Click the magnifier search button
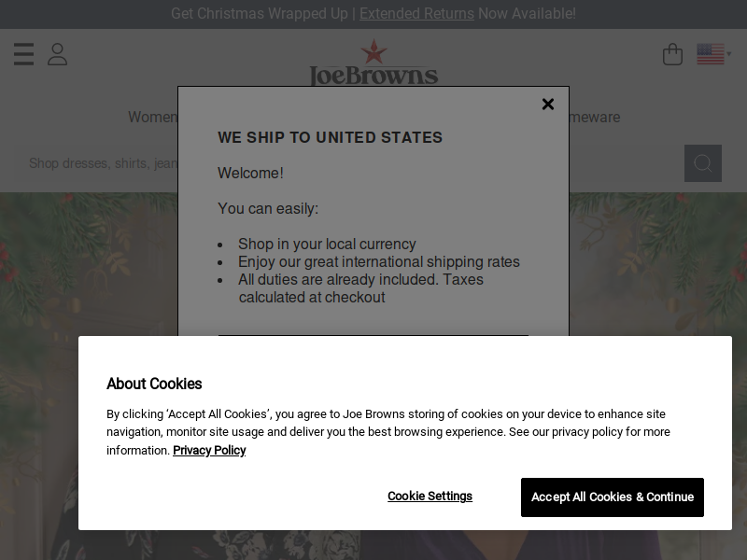The image size is (747, 560). point(703,163)
